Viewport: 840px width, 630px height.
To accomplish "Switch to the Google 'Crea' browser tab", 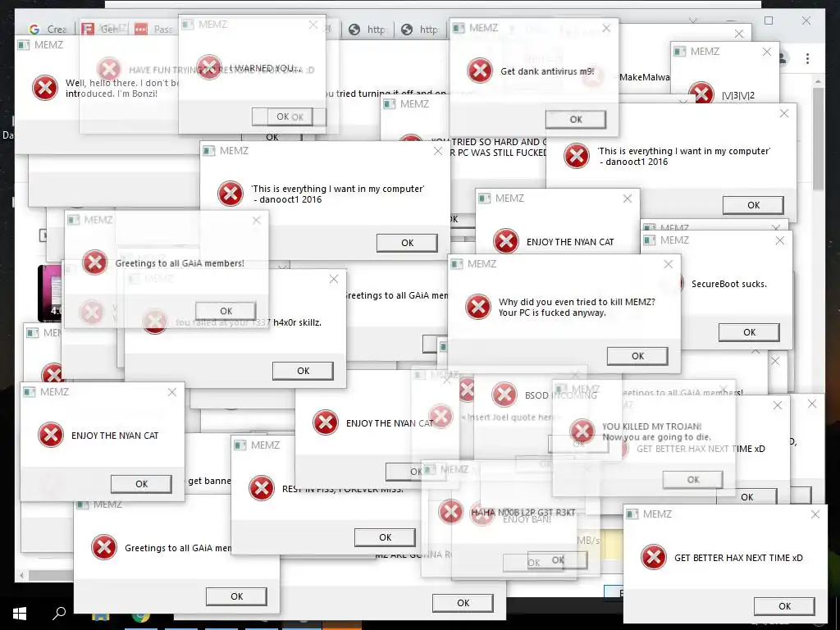I will click(x=48, y=30).
